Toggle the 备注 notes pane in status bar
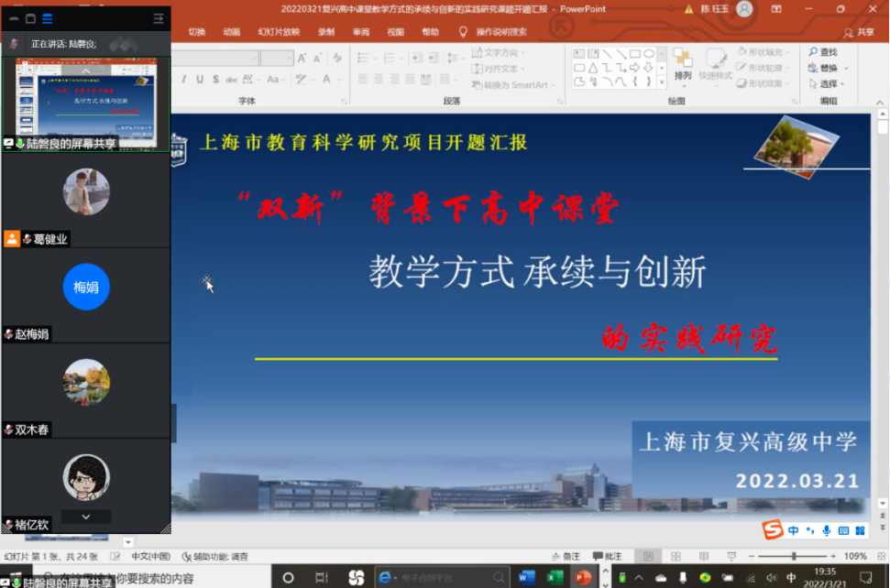Screen dimensions: 890x588 (x=566, y=556)
